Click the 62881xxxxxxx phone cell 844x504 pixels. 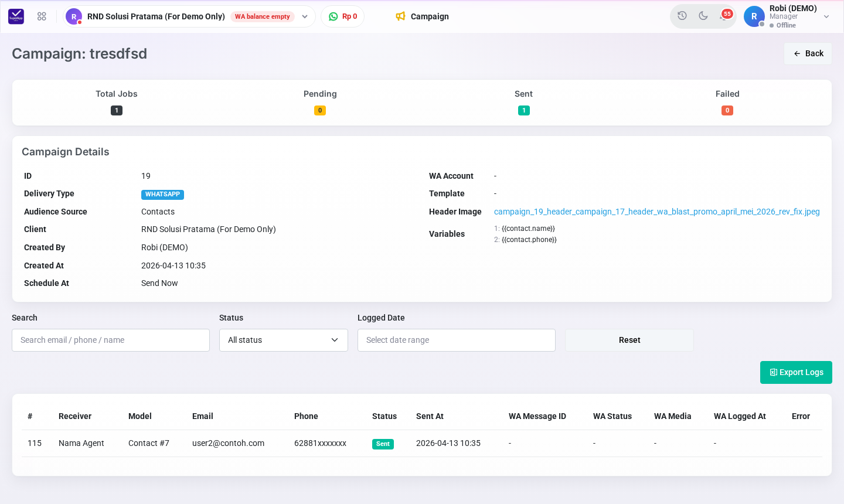tap(320, 443)
